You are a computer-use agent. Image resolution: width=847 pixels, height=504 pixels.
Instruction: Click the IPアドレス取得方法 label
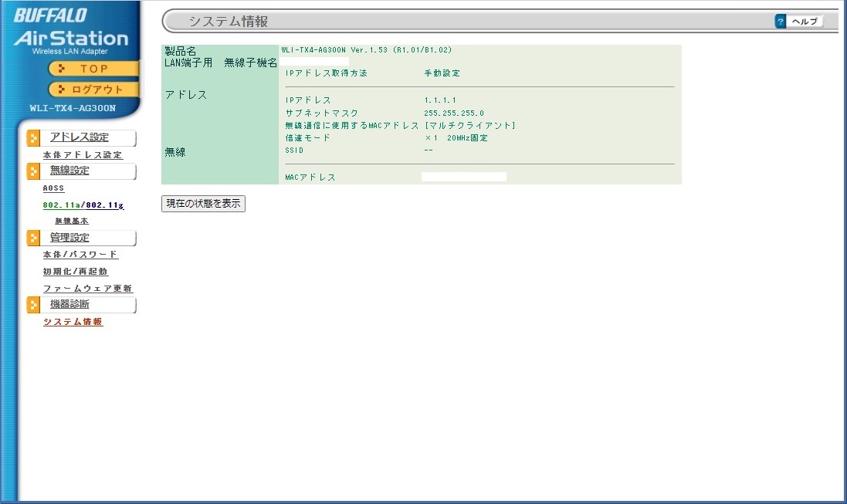327,73
